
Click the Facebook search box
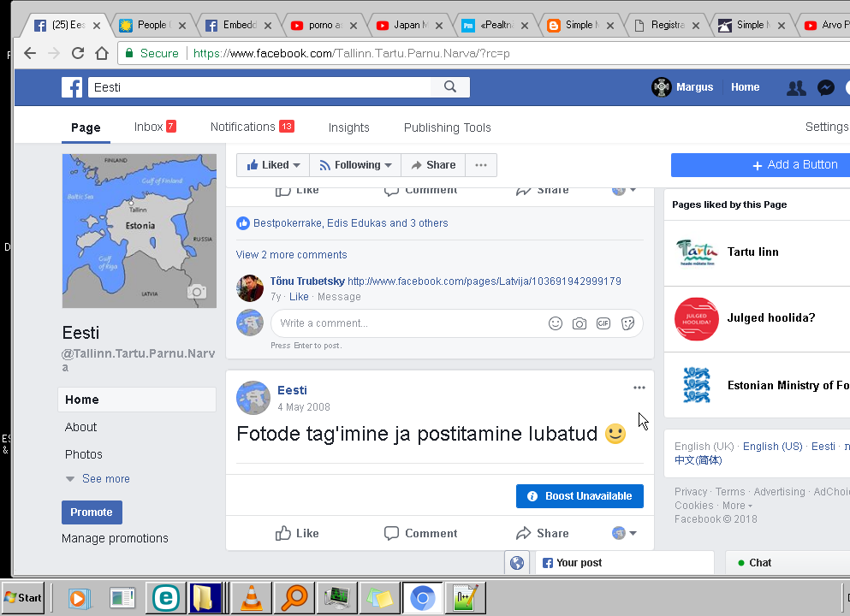click(x=260, y=87)
